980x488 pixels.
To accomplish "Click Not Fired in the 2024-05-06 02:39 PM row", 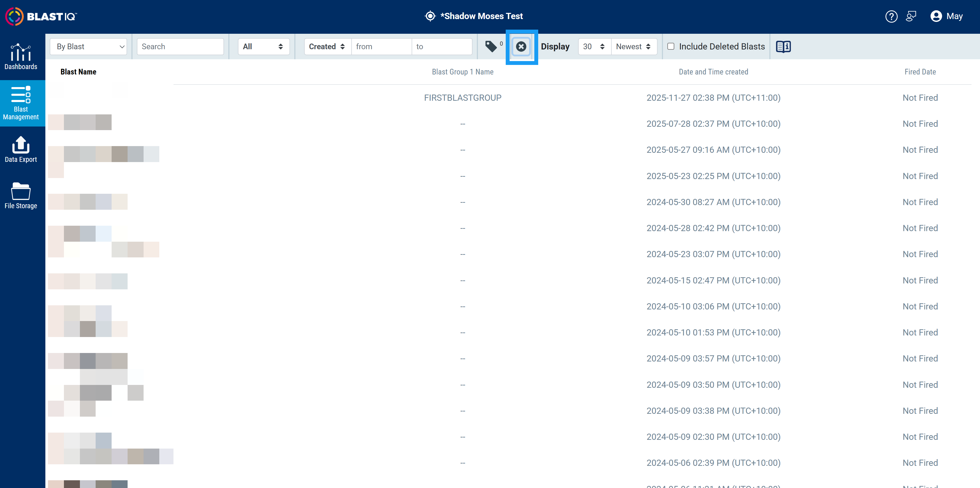I will 920,463.
